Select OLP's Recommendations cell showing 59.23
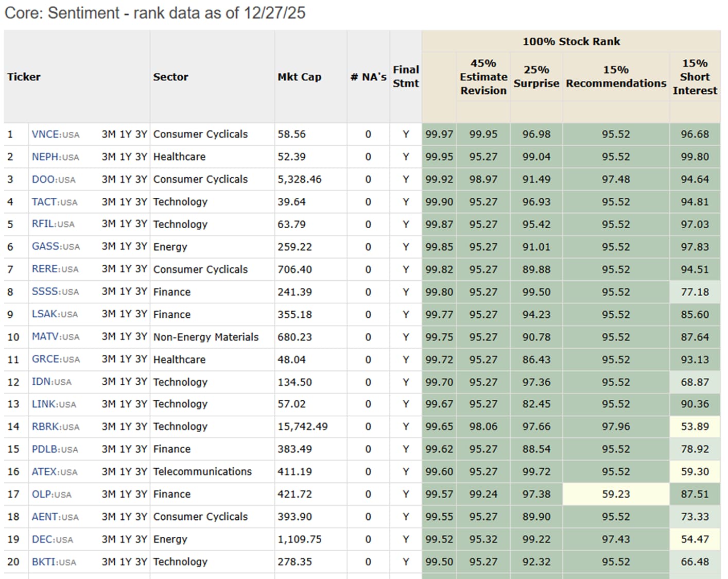This screenshot has height=579, width=728. [616, 495]
